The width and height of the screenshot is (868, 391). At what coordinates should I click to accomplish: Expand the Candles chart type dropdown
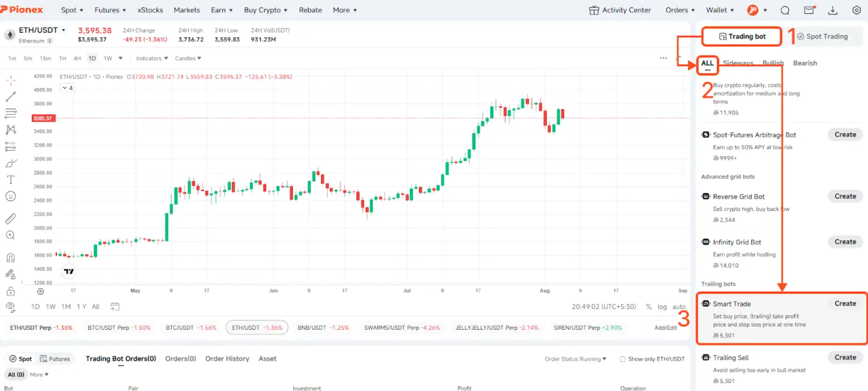pos(187,58)
